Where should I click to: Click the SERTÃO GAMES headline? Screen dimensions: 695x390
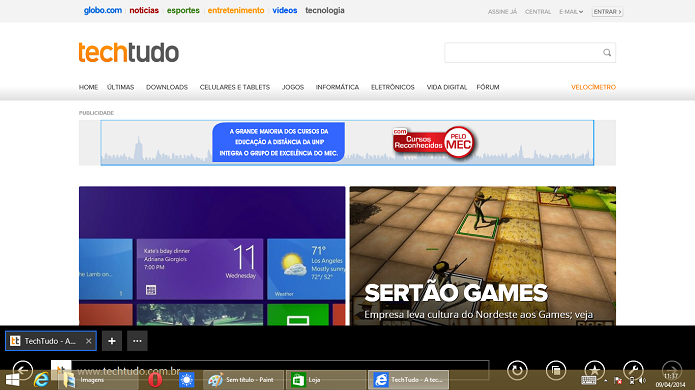(456, 293)
